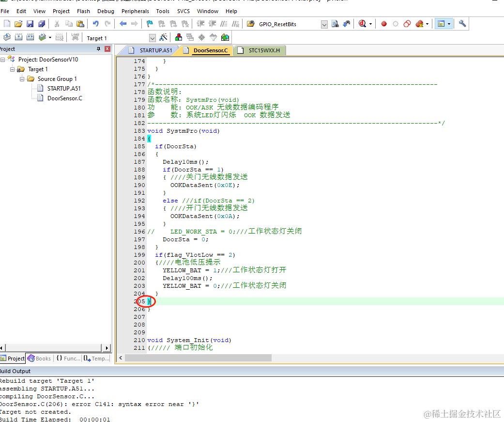Click the C141 syntax error line in Build Output

coord(99,404)
